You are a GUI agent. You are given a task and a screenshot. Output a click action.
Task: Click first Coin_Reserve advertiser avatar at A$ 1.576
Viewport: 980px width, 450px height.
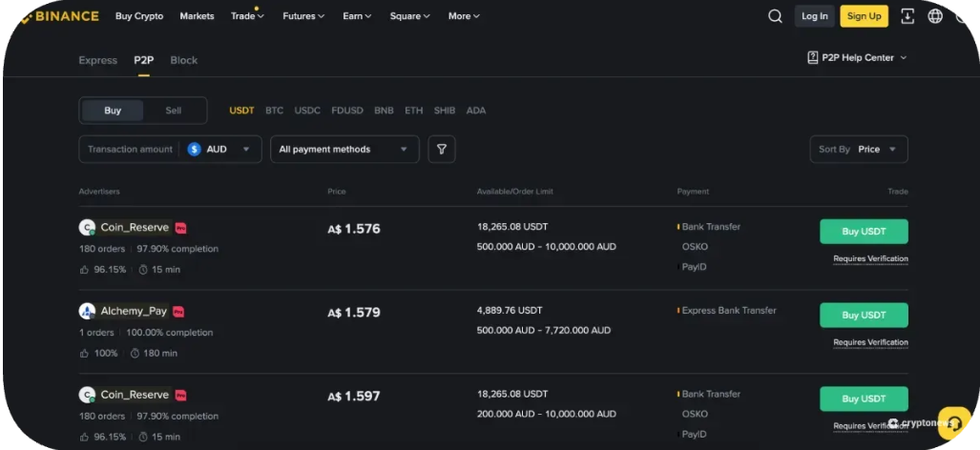(x=87, y=227)
